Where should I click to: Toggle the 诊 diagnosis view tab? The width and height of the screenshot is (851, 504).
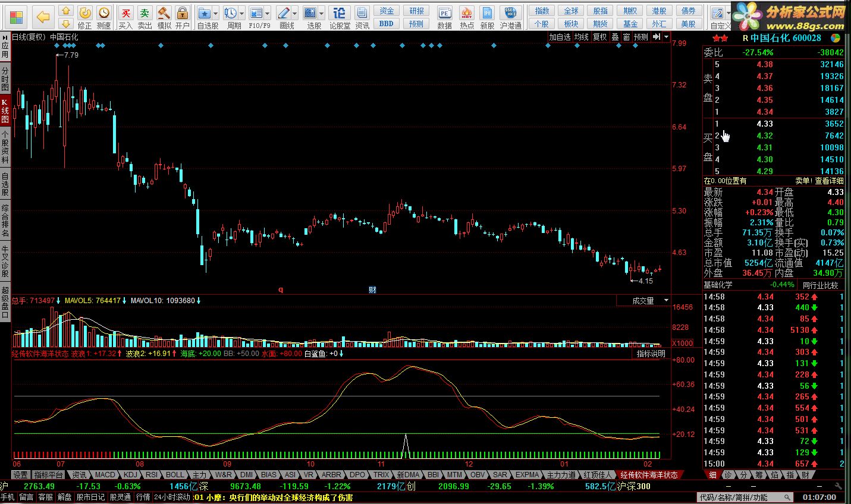(x=728, y=475)
